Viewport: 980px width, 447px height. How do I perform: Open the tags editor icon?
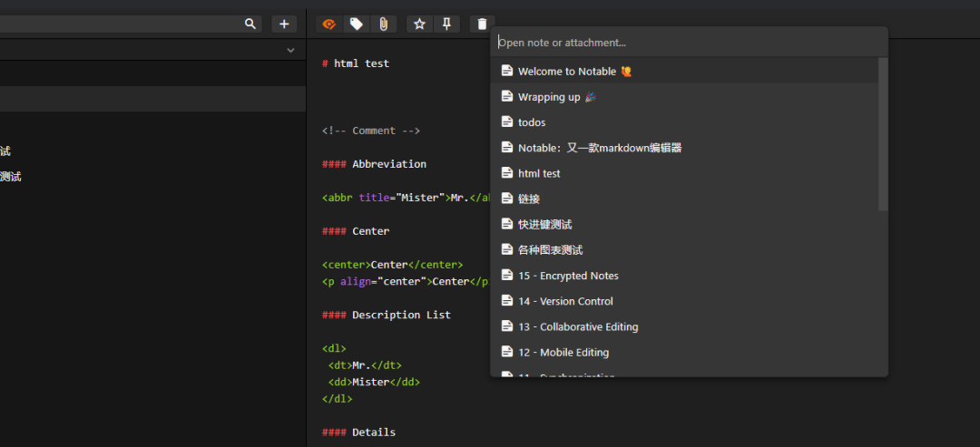pyautogui.click(x=357, y=24)
